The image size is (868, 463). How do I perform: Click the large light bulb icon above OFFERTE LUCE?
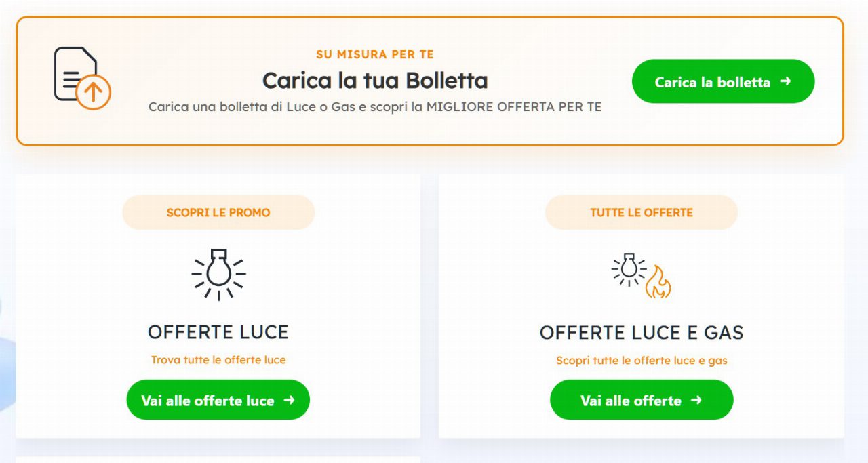(218, 273)
